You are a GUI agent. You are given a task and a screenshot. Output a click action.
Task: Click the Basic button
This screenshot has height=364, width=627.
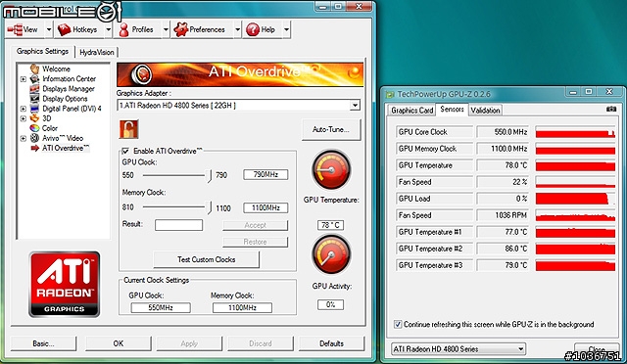point(43,343)
